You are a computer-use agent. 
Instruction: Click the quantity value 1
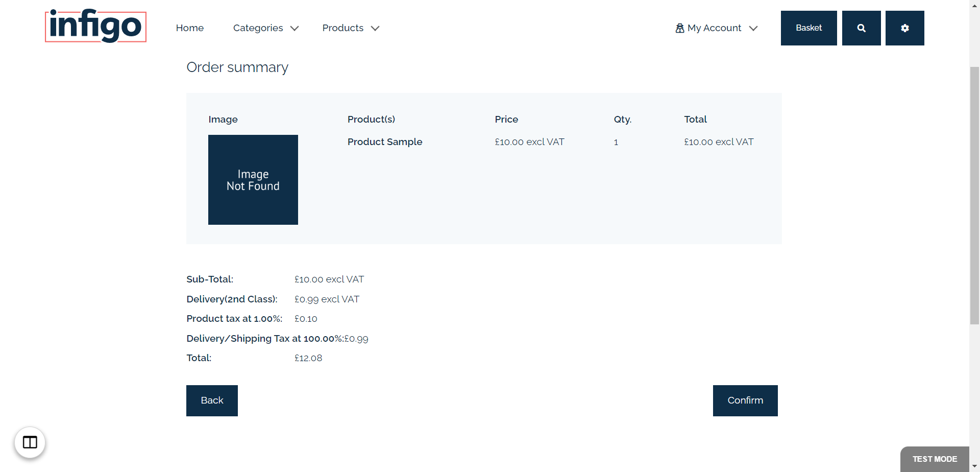[x=616, y=143]
